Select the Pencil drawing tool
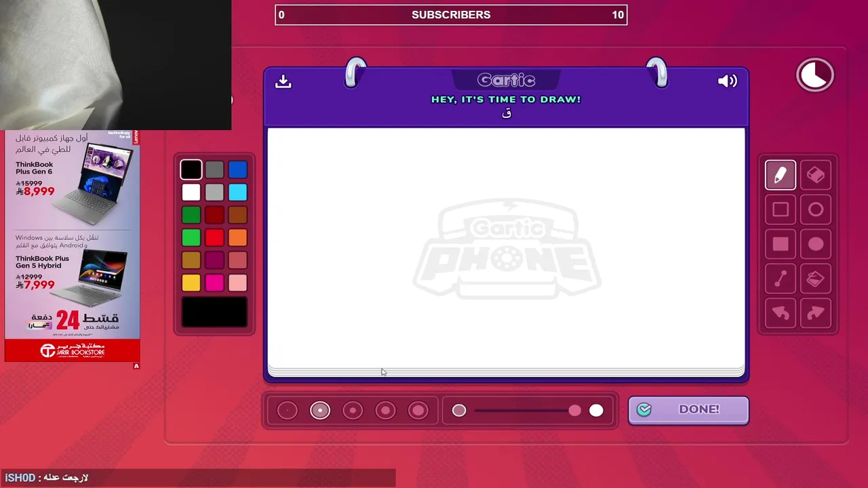 781,176
